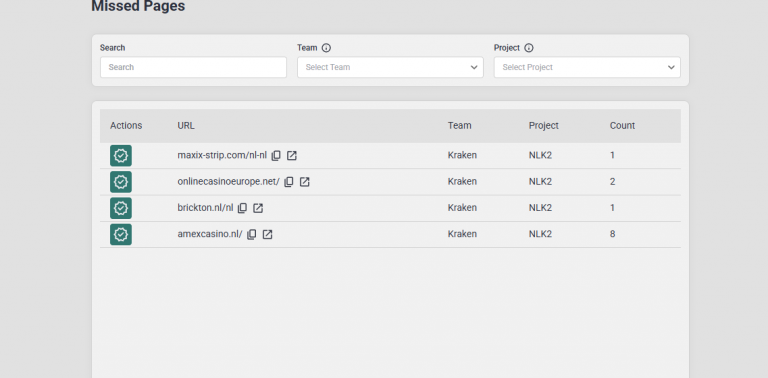768x378 pixels.
Task: Copy the onlinecasinoeurope.net URL
Action: coord(289,182)
